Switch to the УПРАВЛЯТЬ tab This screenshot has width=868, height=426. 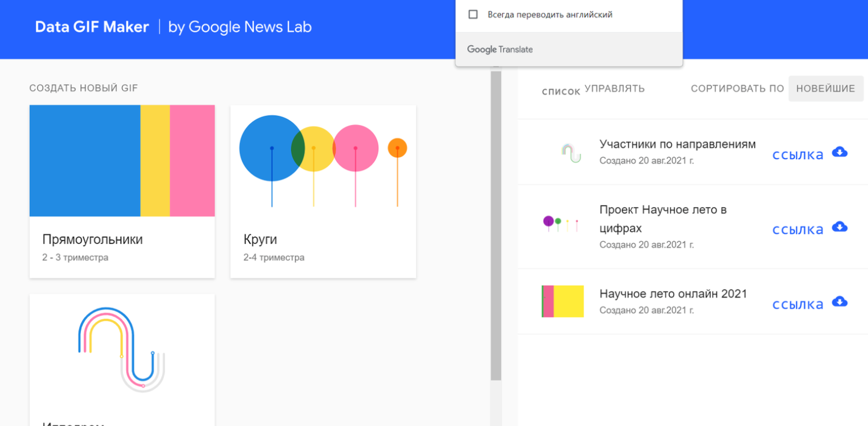[614, 88]
